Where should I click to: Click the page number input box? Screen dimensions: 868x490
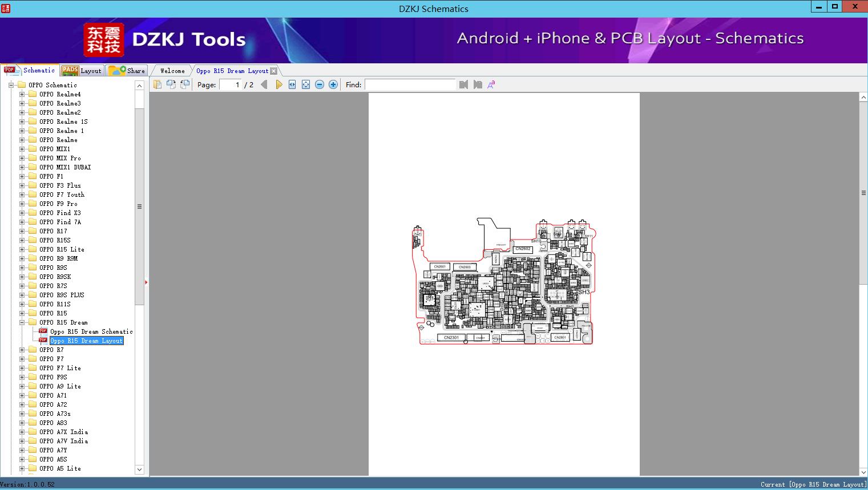[x=231, y=84]
